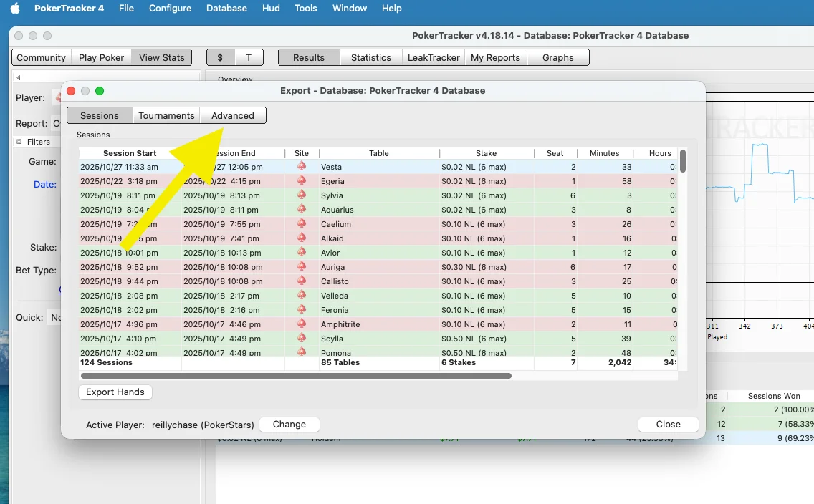Collapse the left sidebar with the triangle arrow

coord(19,78)
